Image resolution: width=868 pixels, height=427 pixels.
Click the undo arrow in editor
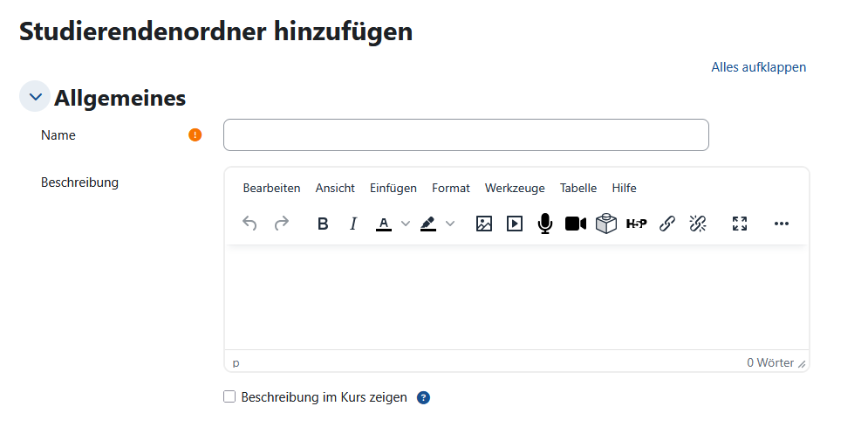tap(249, 224)
